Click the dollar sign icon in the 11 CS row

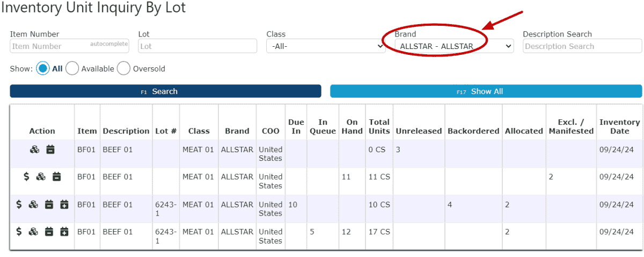point(26,176)
